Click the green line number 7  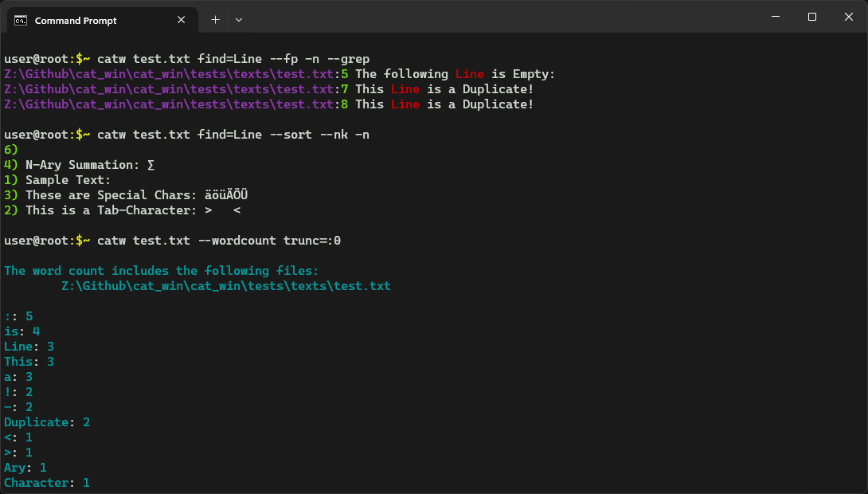[x=345, y=89]
